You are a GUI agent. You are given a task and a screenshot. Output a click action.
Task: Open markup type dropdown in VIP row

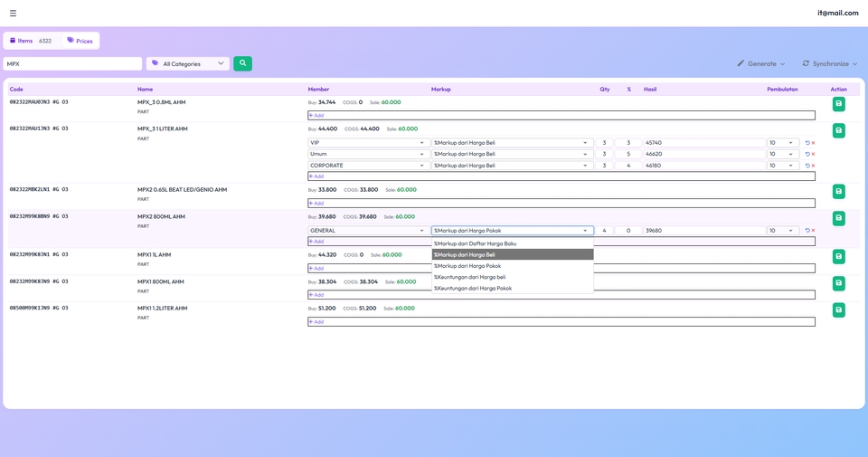pyautogui.click(x=512, y=143)
